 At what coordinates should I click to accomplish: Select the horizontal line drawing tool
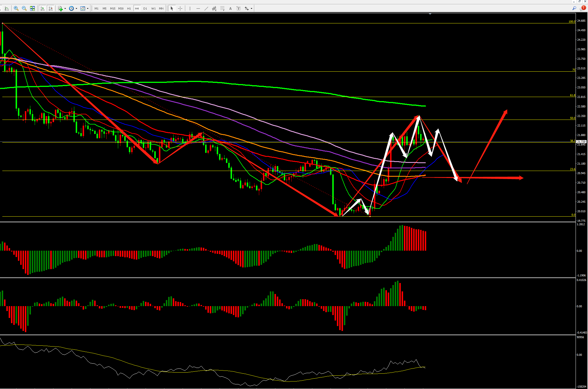point(198,8)
